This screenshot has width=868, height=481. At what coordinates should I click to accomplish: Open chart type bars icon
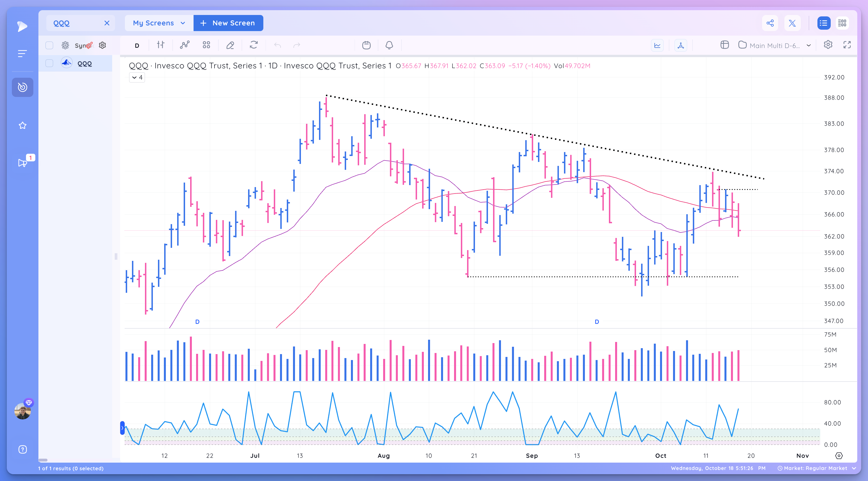(x=160, y=45)
